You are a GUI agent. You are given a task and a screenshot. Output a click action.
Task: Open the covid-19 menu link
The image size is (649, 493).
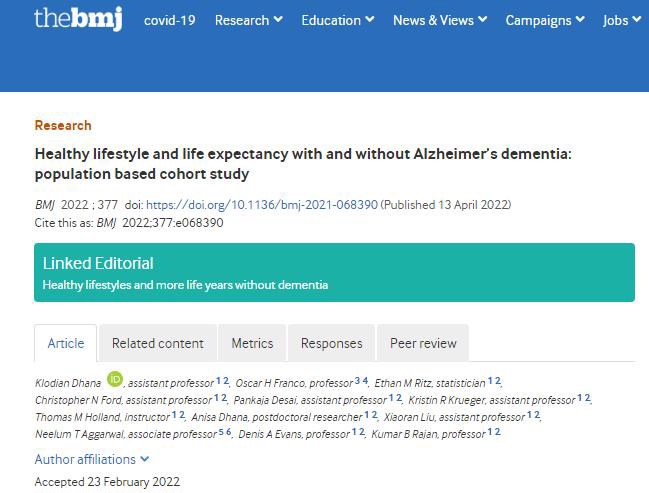point(170,20)
